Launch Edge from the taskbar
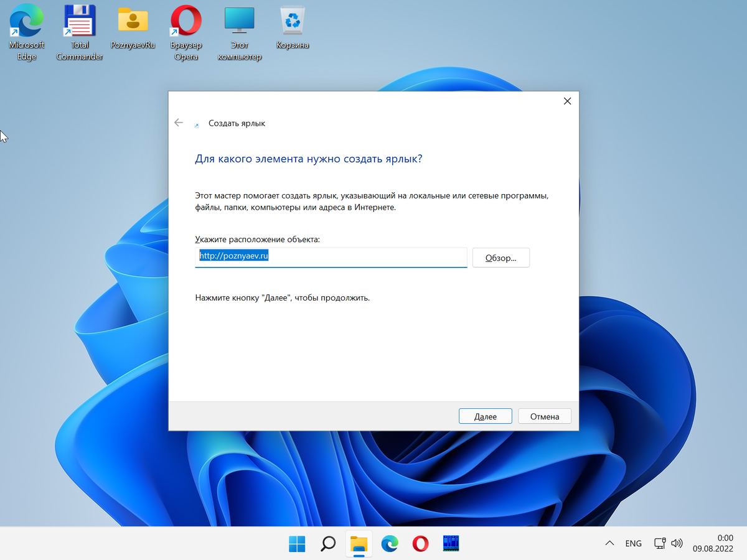 click(x=390, y=544)
